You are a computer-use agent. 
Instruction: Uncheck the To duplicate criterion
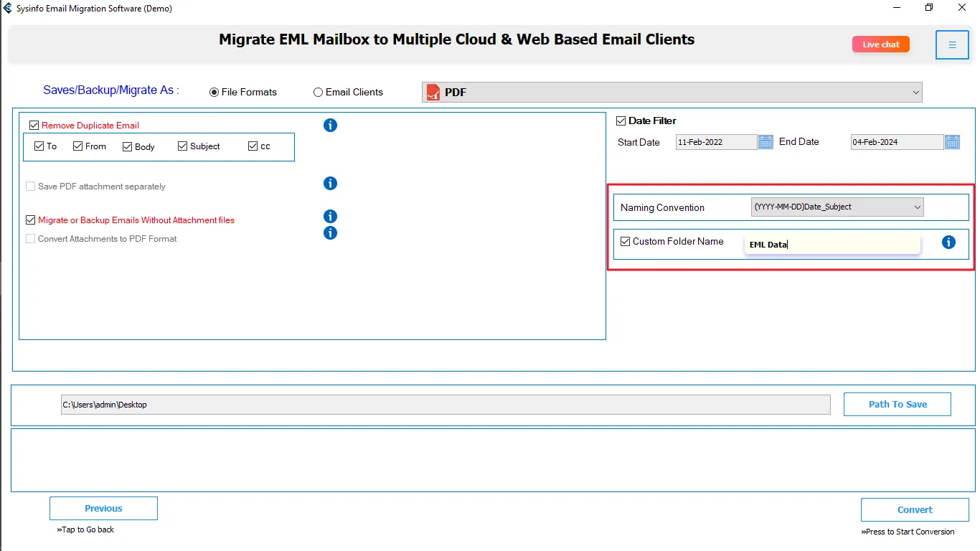[x=39, y=146]
